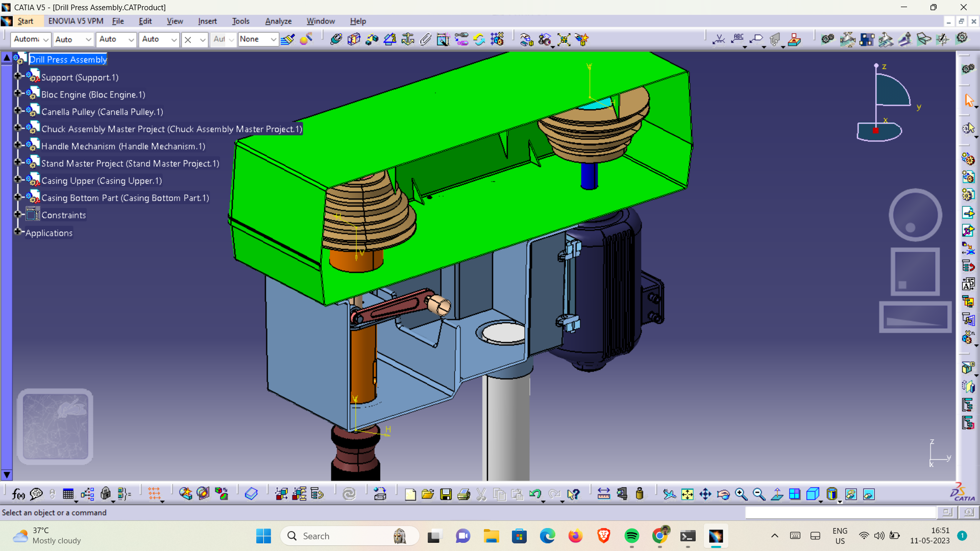Click the Measure Between icon
This screenshot has width=980, height=551.
click(x=604, y=494)
